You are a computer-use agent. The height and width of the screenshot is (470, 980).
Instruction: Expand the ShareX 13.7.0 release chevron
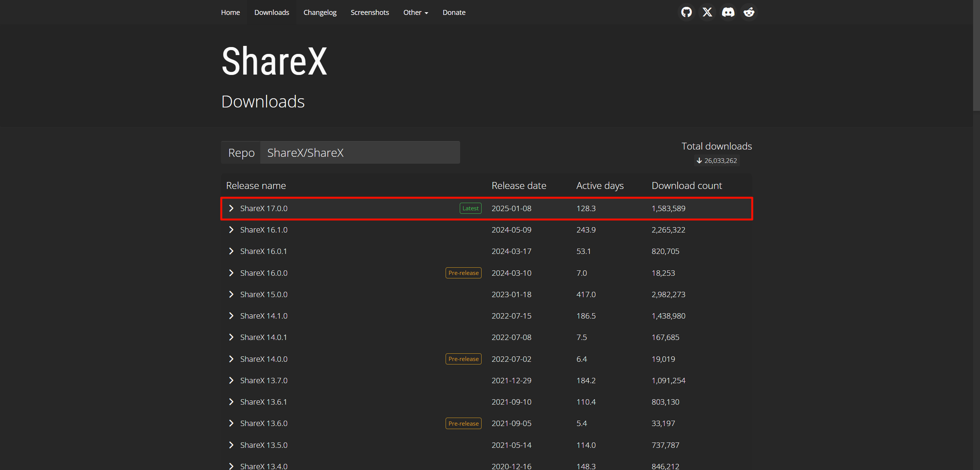coord(231,381)
